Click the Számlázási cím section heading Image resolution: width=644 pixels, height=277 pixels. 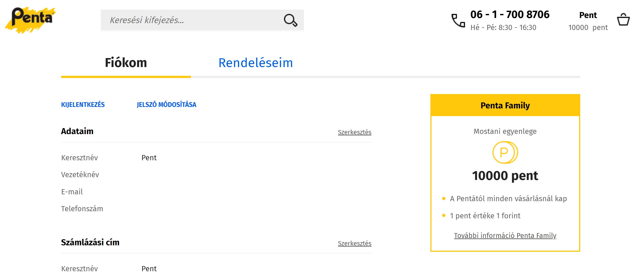pyautogui.click(x=90, y=242)
